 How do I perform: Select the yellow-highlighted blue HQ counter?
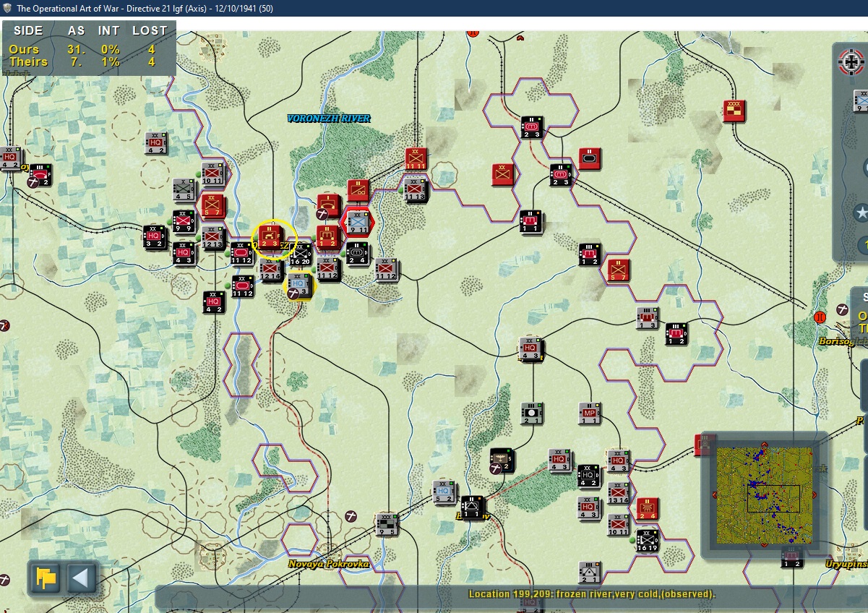[x=299, y=285]
